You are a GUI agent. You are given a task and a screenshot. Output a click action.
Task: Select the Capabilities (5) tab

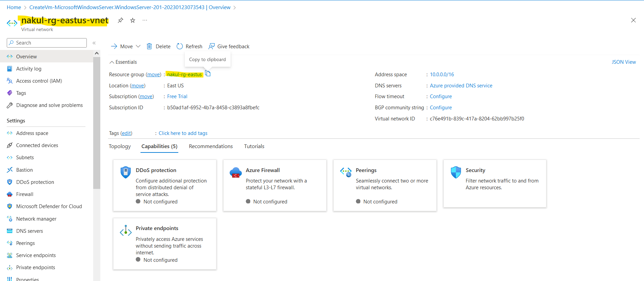(x=159, y=146)
